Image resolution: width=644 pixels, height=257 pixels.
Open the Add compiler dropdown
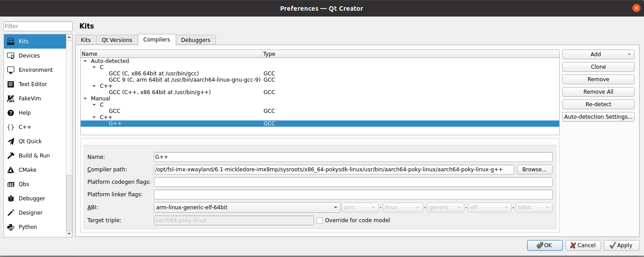(599, 54)
